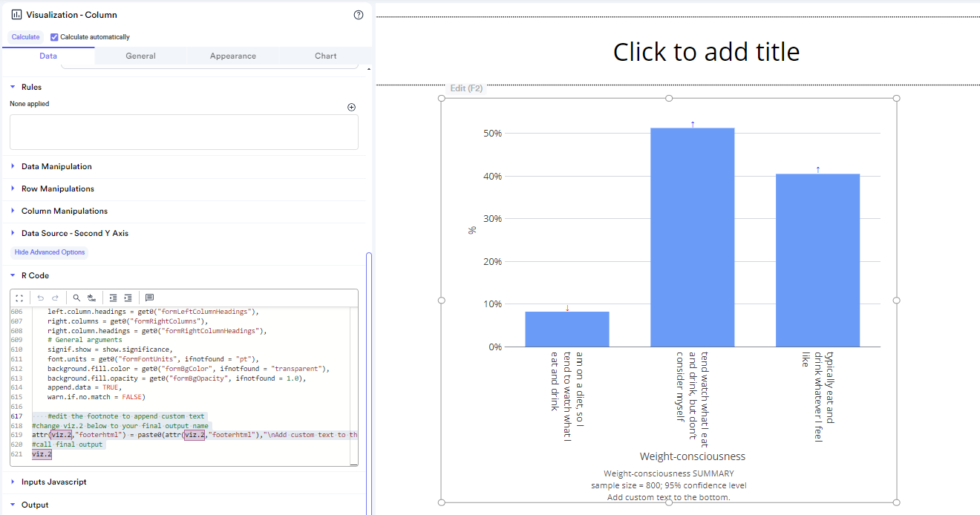This screenshot has height=515, width=980.
Task: Expand the Data Manipulation section
Action: pyautogui.click(x=56, y=166)
